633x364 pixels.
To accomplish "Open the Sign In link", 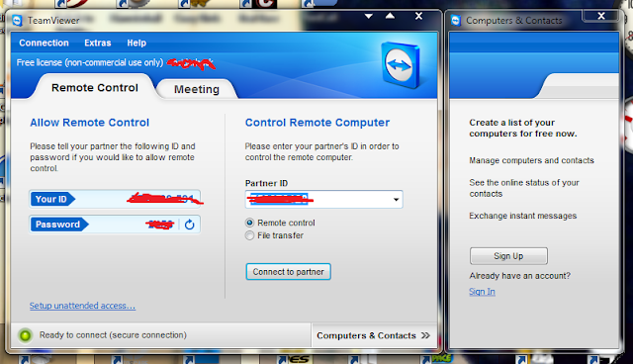I will 482,292.
